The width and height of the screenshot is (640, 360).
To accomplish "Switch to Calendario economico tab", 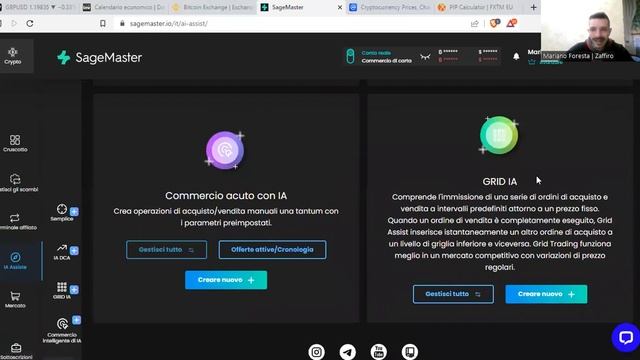I will click(x=124, y=7).
